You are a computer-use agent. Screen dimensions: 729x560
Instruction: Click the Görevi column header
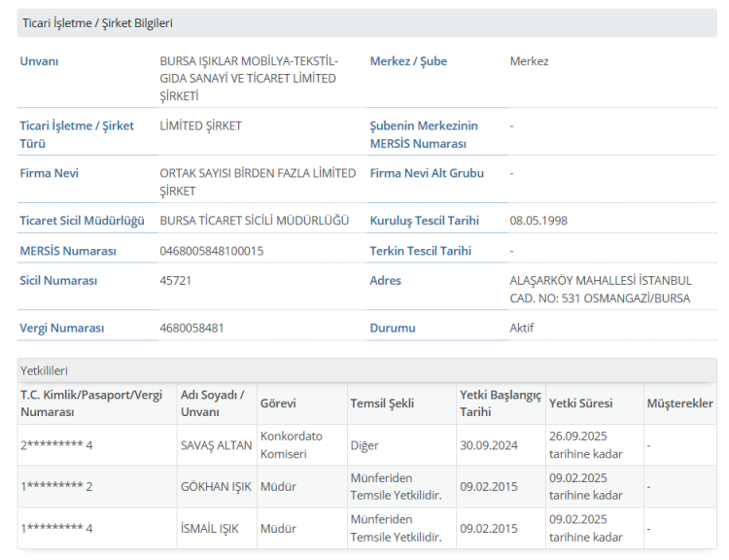[278, 403]
